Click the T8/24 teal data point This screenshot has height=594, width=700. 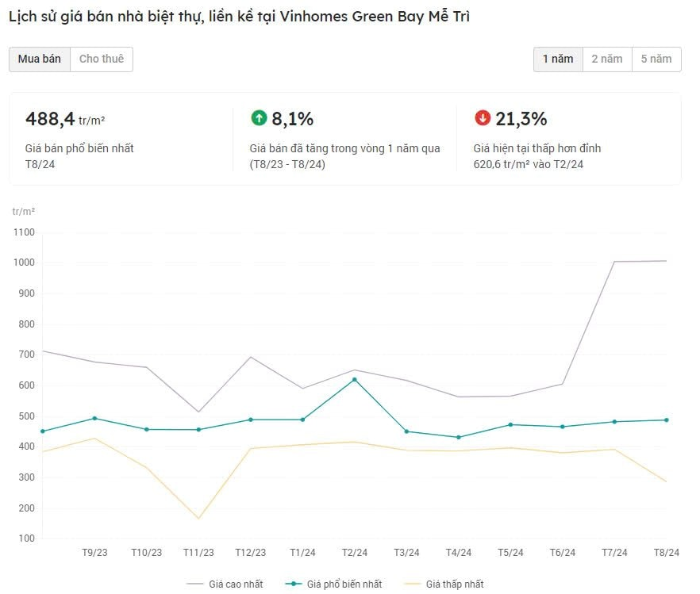[x=666, y=420]
